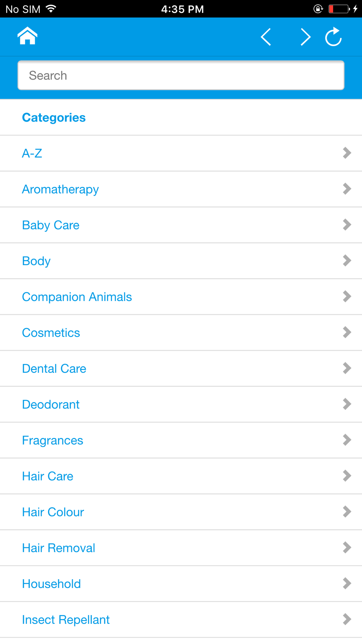
Task: Tap the Home icon
Action: (x=28, y=36)
